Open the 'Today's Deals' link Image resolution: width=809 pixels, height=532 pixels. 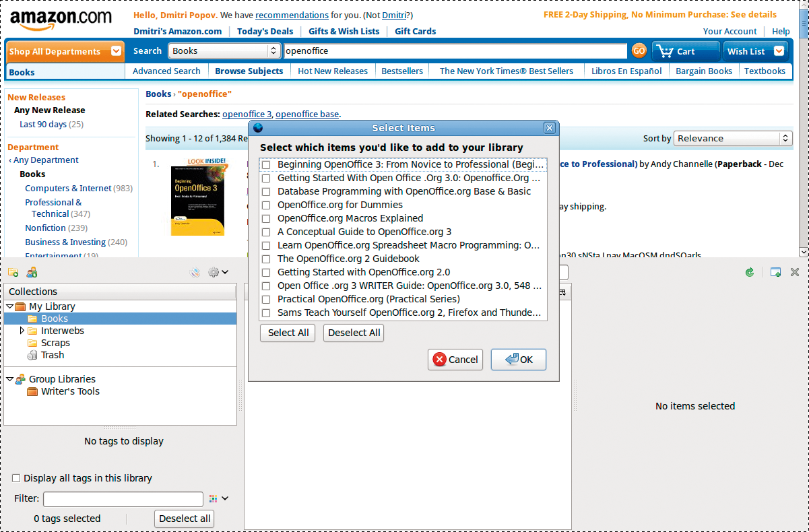click(x=265, y=31)
